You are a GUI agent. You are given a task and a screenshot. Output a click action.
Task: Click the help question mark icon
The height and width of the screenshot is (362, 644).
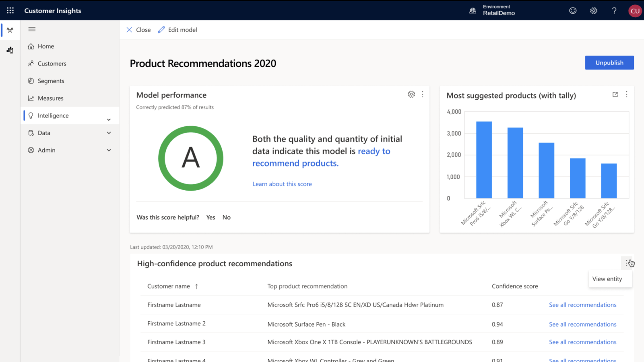tap(614, 10)
